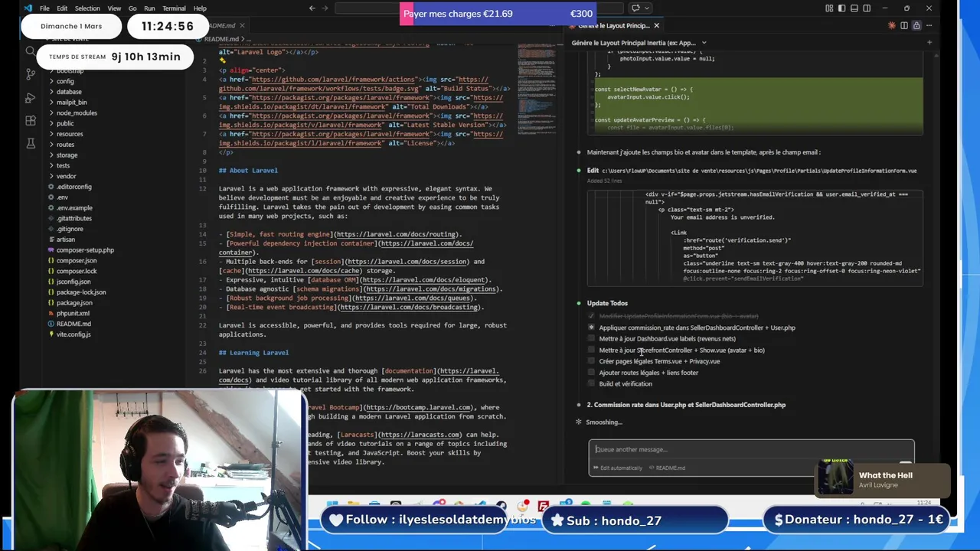Image resolution: width=980 pixels, height=551 pixels.
Task: Check the Mettre à jour StorefrontController todo
Action: 591,350
